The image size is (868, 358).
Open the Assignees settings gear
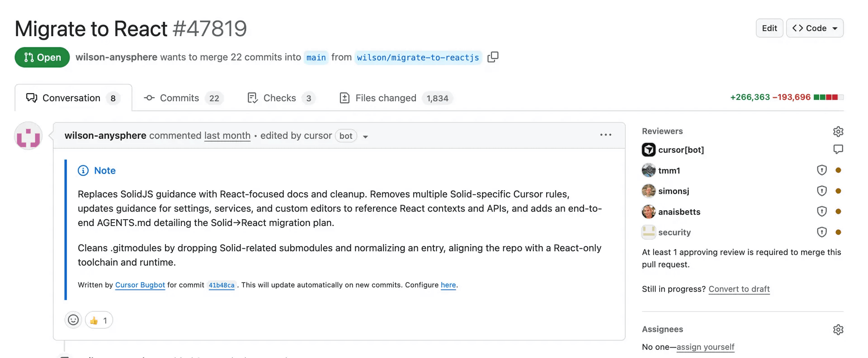click(x=838, y=330)
